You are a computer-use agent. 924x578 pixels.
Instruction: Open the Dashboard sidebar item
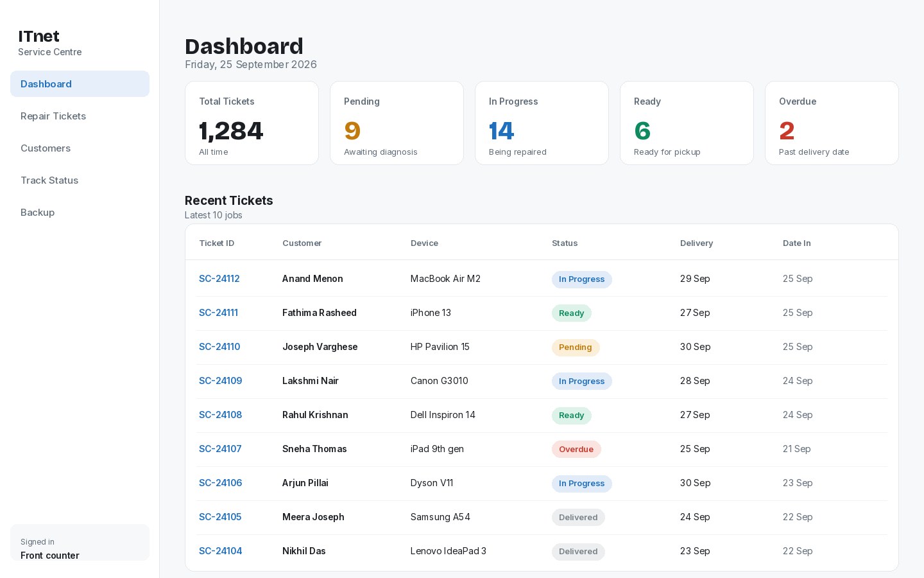[x=80, y=84]
